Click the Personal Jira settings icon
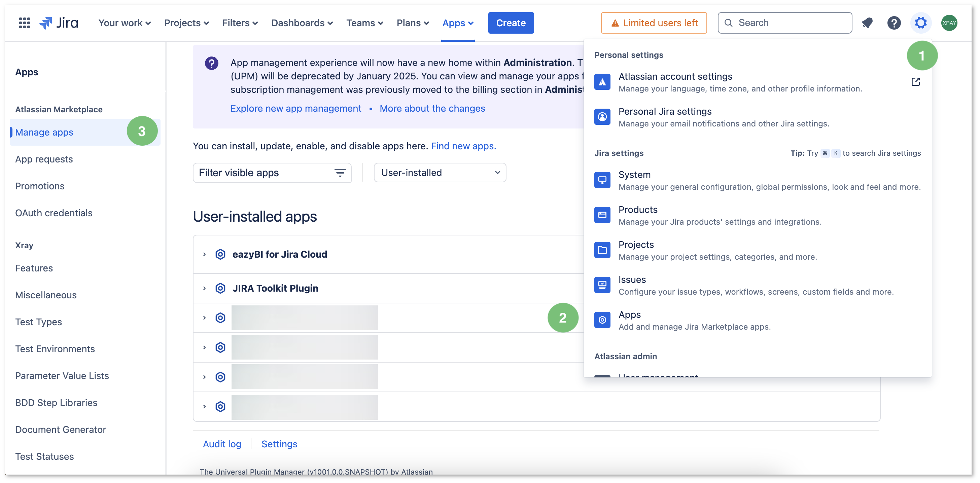This screenshot has height=483, width=980. click(x=602, y=117)
